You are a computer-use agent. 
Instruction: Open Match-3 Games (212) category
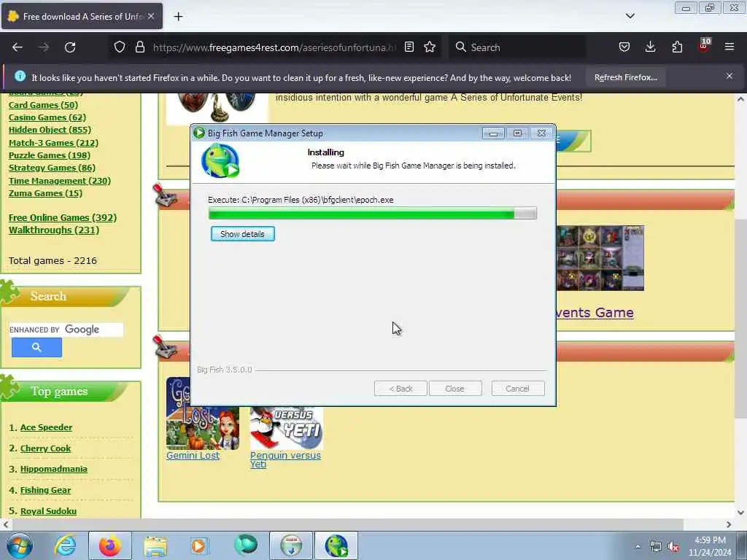click(53, 142)
